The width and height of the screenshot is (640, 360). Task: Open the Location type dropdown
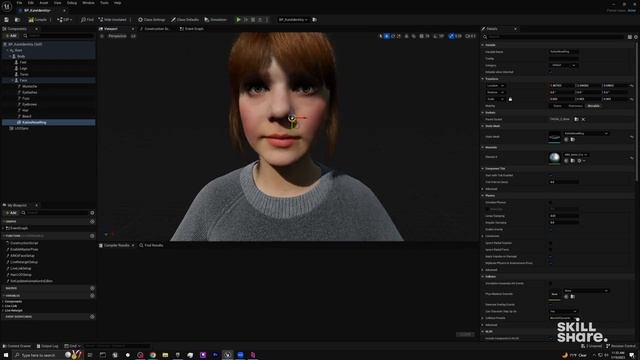coord(496,86)
